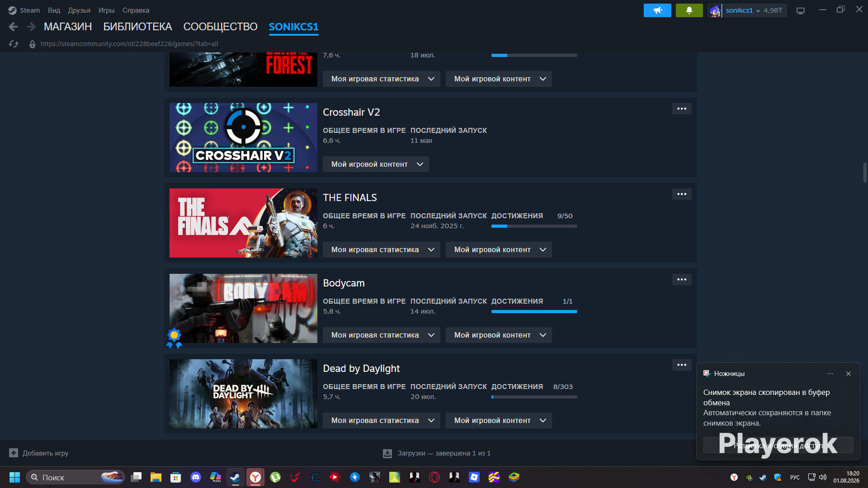Image resolution: width=868 pixels, height=488 pixels.
Task: Open the Друзья menu
Action: (x=79, y=10)
